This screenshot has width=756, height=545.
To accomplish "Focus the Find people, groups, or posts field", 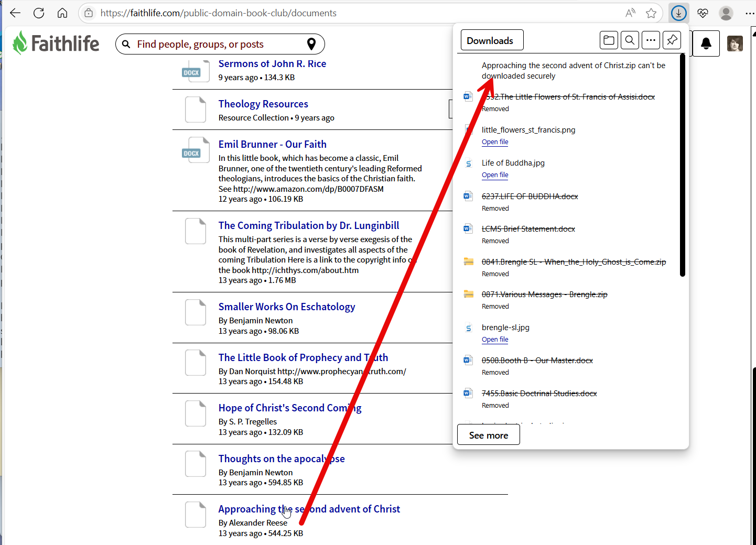I will 220,44.
